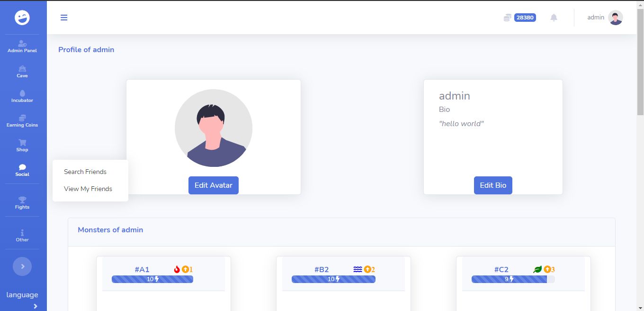
Task: Select the Earning Coins sidebar item
Action: pyautogui.click(x=22, y=121)
